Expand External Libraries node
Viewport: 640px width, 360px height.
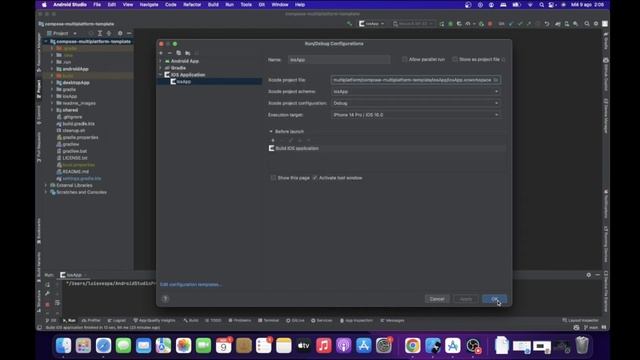(x=46, y=185)
